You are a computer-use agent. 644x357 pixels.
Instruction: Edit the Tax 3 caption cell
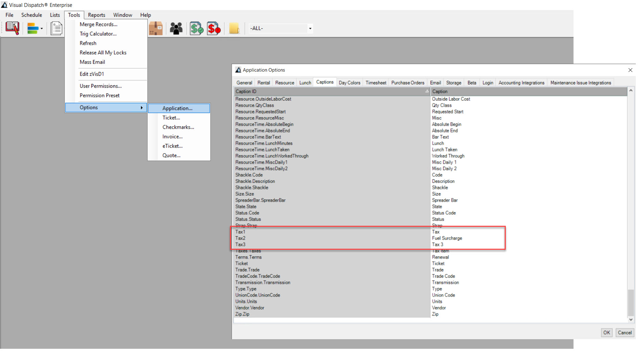tap(529, 245)
